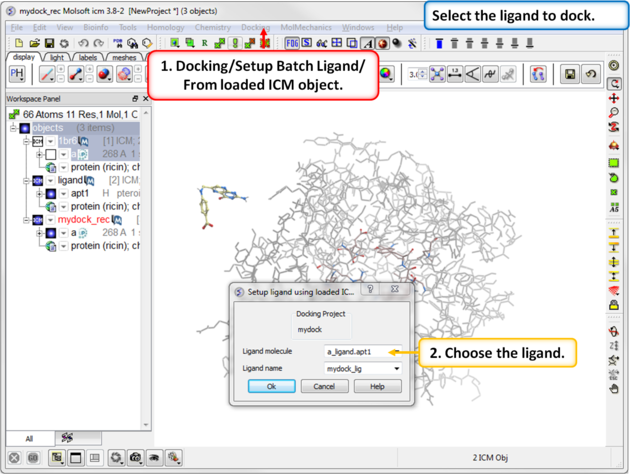
Task: Redo action in top toolbar
Action: 98,43
